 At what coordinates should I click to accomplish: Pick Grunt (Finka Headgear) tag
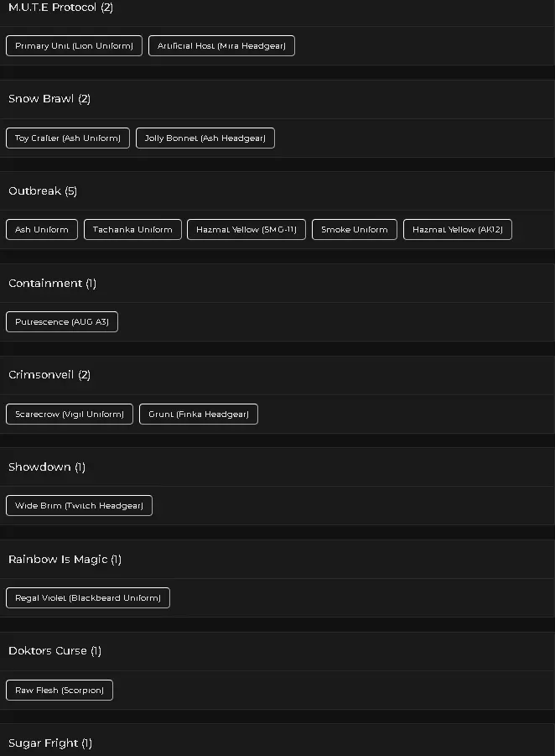tap(199, 414)
